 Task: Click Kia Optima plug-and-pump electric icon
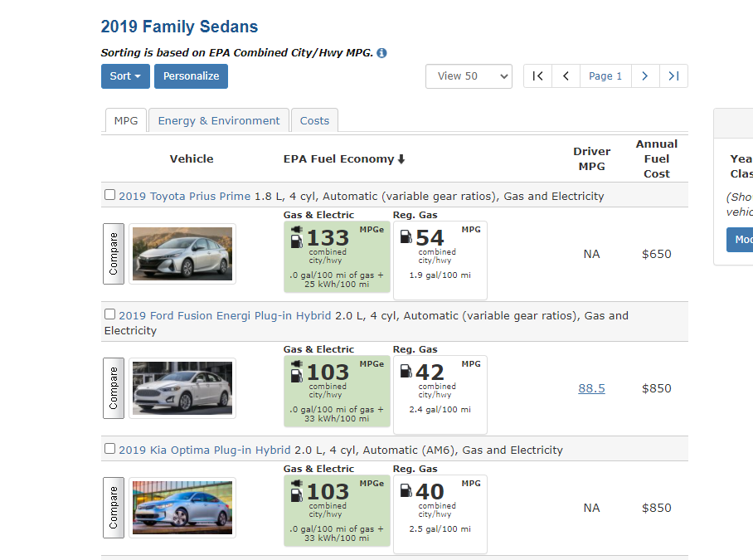(297, 491)
